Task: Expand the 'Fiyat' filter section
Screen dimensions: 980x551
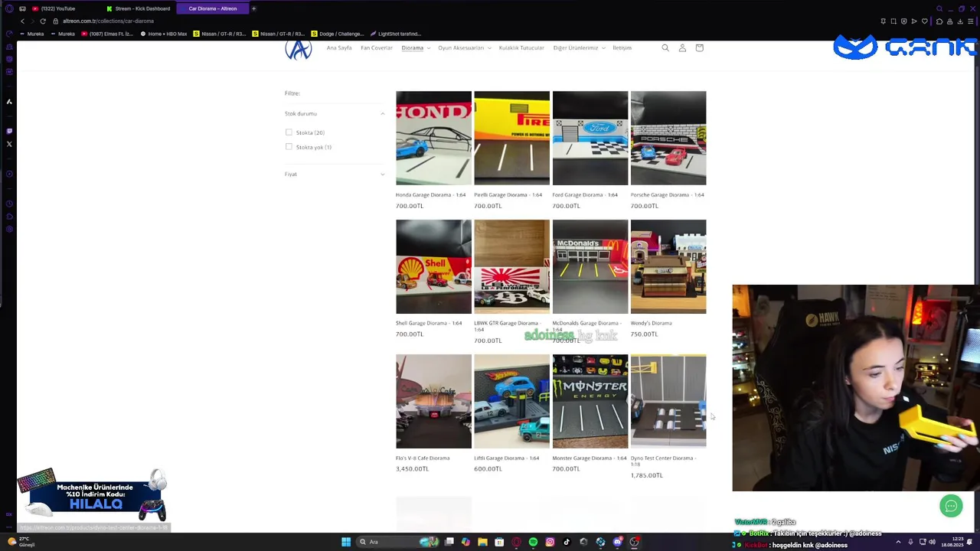Action: click(335, 174)
